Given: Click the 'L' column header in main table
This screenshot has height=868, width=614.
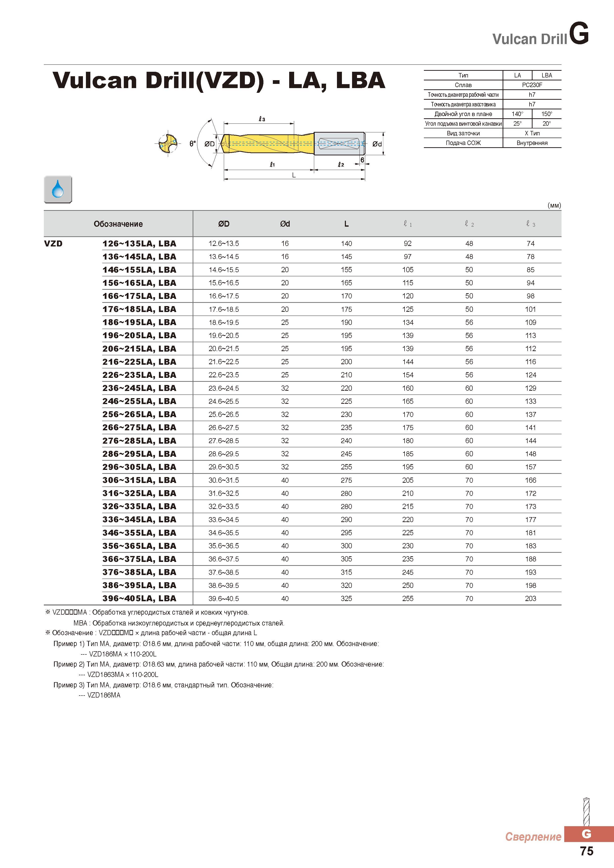Looking at the screenshot, I should point(346,224).
